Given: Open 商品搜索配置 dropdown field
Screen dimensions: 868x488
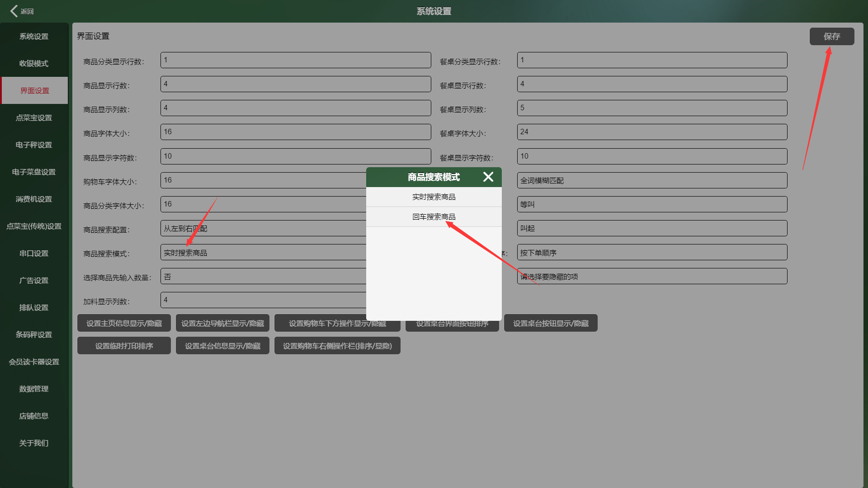Looking at the screenshot, I should pyautogui.click(x=262, y=229).
